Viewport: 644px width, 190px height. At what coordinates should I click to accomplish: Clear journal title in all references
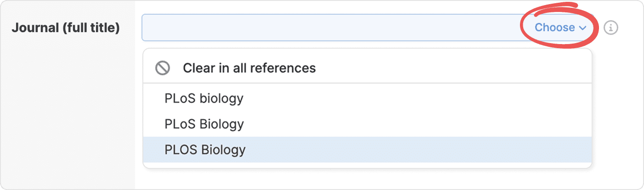(x=249, y=68)
